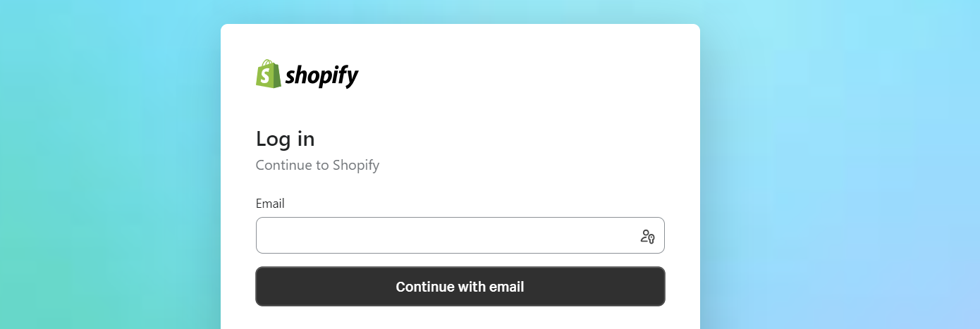The image size is (980, 329).
Task: Click the black shopify wordmark text
Action: (322, 75)
